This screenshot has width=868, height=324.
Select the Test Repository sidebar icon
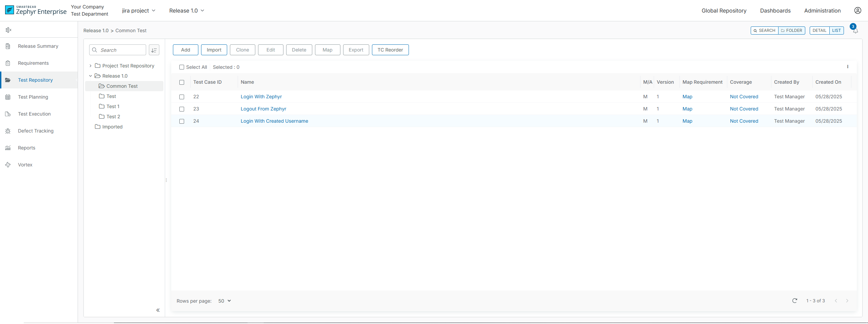tap(8, 80)
